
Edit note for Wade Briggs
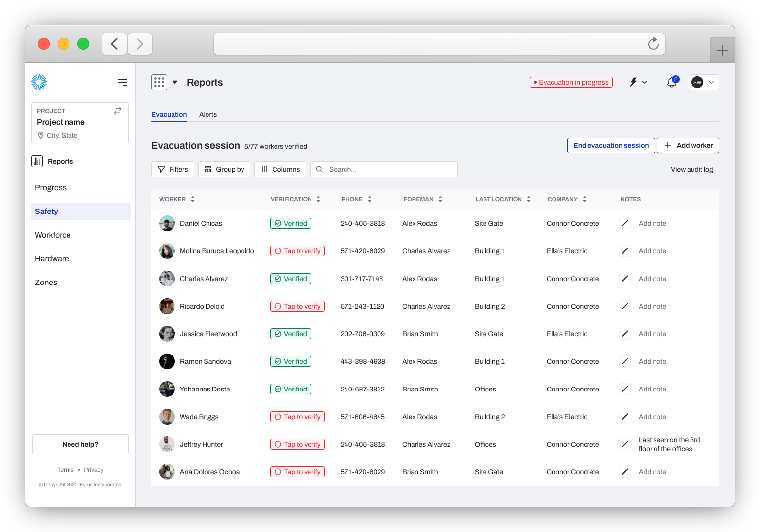(625, 417)
